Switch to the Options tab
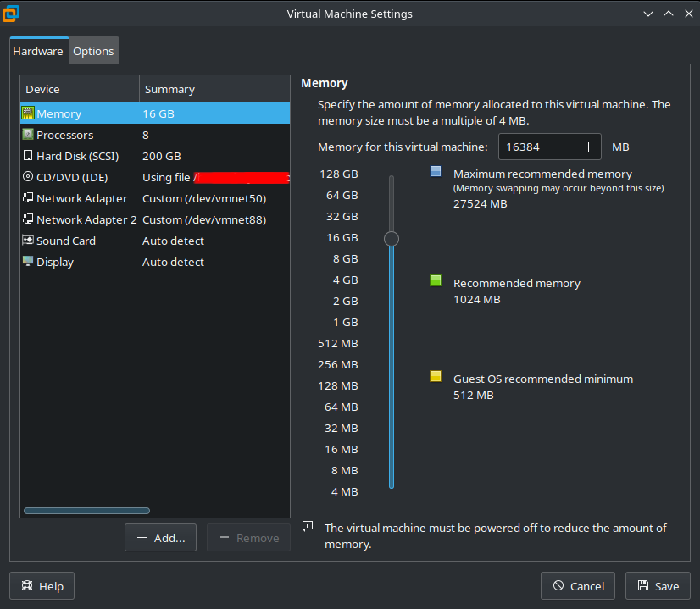700x609 pixels. (x=93, y=50)
